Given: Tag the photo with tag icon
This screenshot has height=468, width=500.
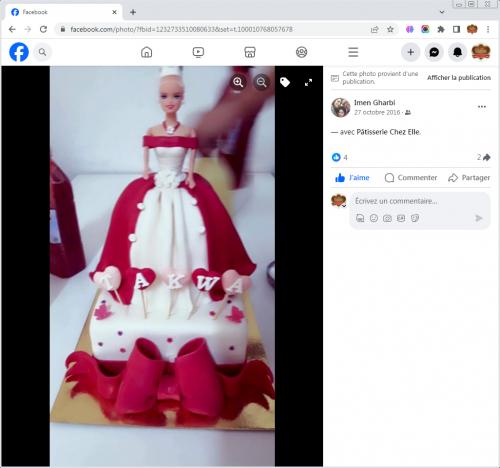Looking at the screenshot, I should [x=285, y=82].
